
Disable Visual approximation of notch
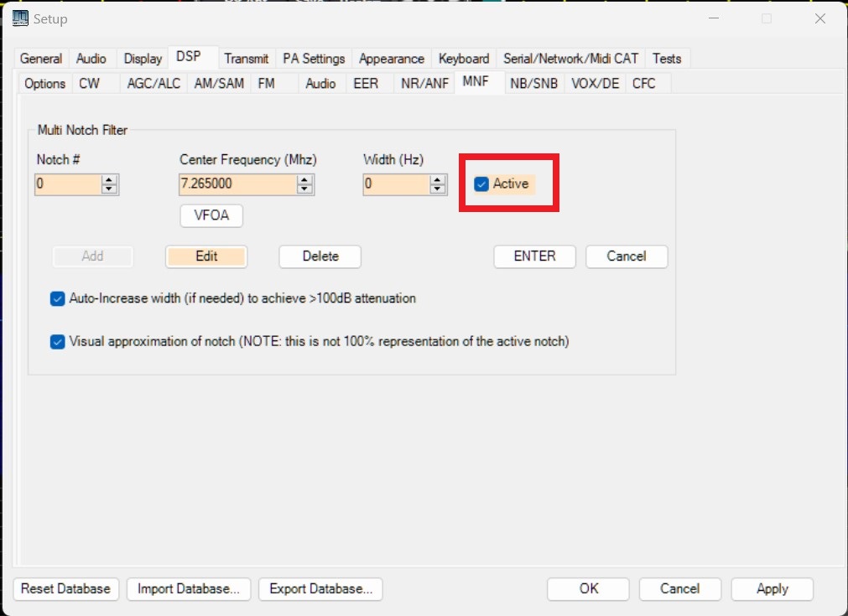pyautogui.click(x=58, y=342)
